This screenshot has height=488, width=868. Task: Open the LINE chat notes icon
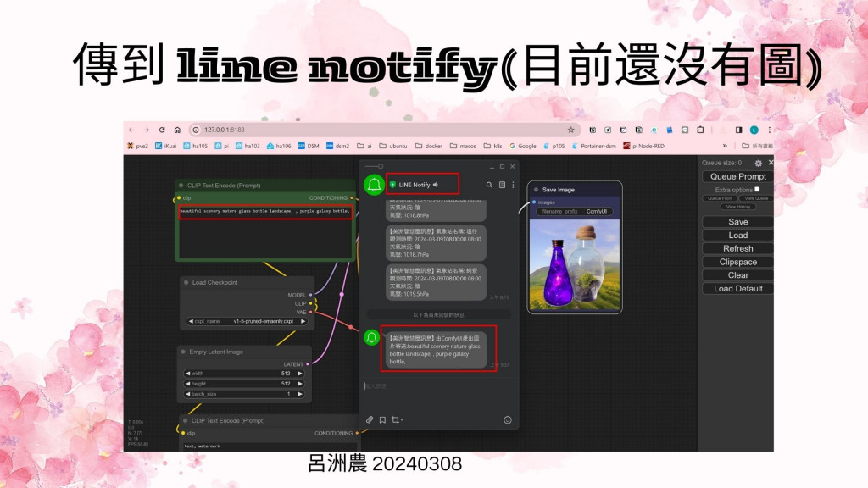coord(502,185)
